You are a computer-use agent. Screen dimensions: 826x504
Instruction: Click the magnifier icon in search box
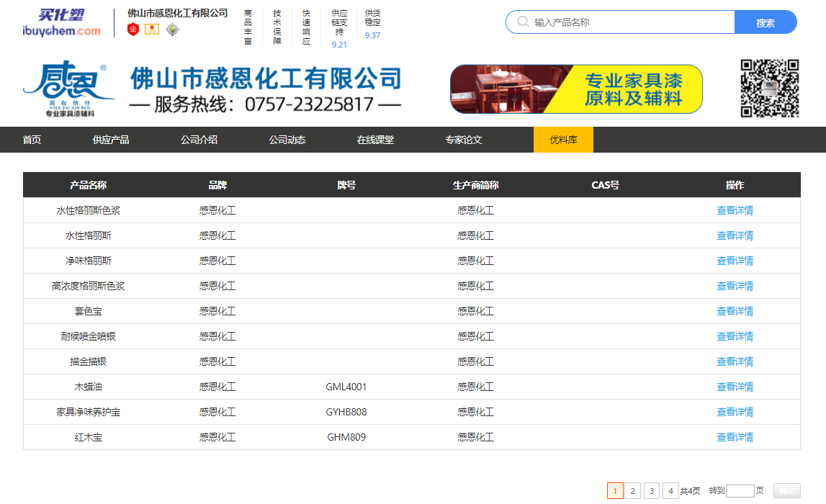pyautogui.click(x=523, y=22)
